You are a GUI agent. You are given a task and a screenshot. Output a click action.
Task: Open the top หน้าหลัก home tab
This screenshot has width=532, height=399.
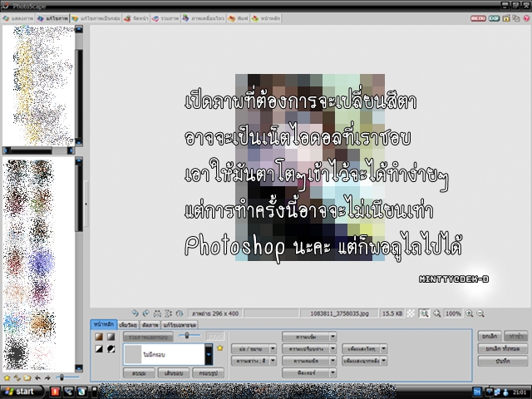[x=266, y=18]
